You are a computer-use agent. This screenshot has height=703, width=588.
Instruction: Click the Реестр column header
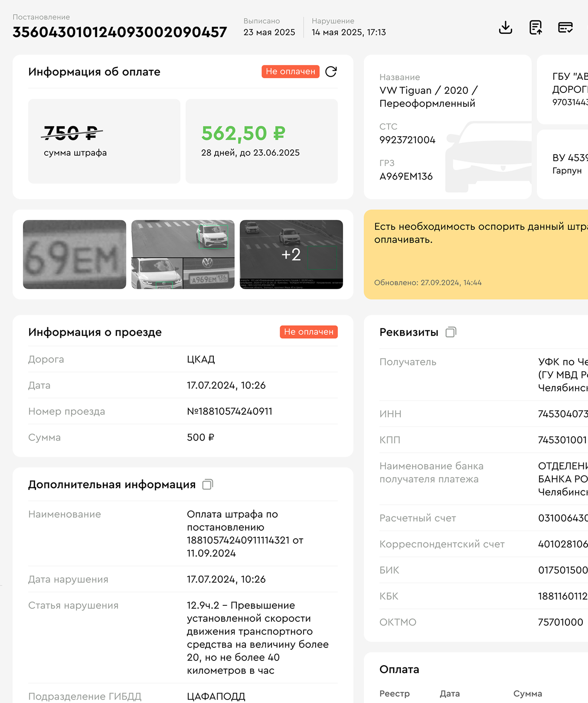(x=395, y=693)
